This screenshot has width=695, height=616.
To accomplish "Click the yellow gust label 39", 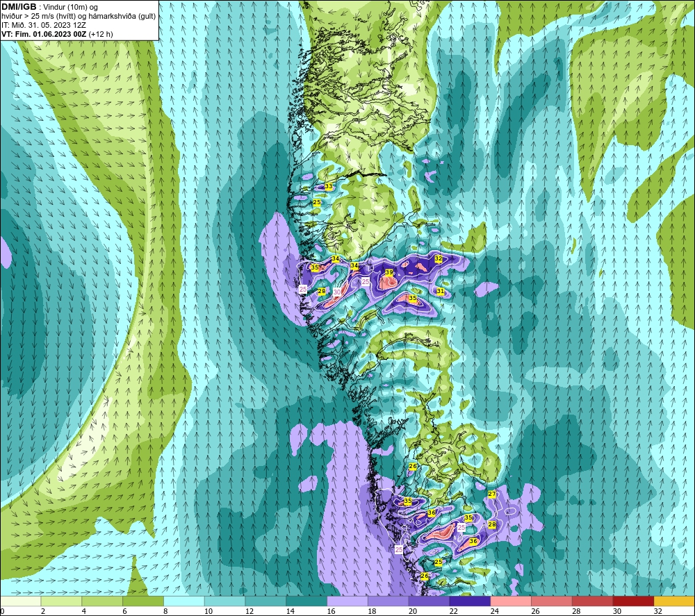I will tap(389, 272).
